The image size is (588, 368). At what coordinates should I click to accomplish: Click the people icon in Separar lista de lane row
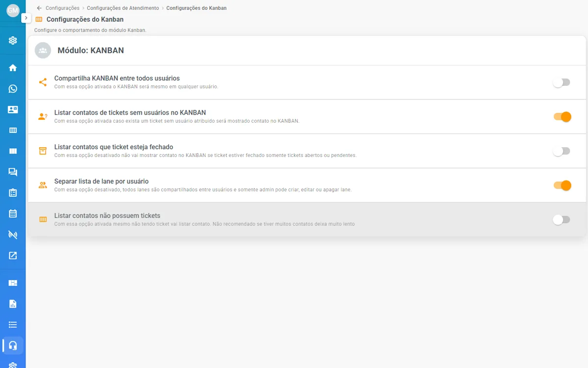[43, 185]
